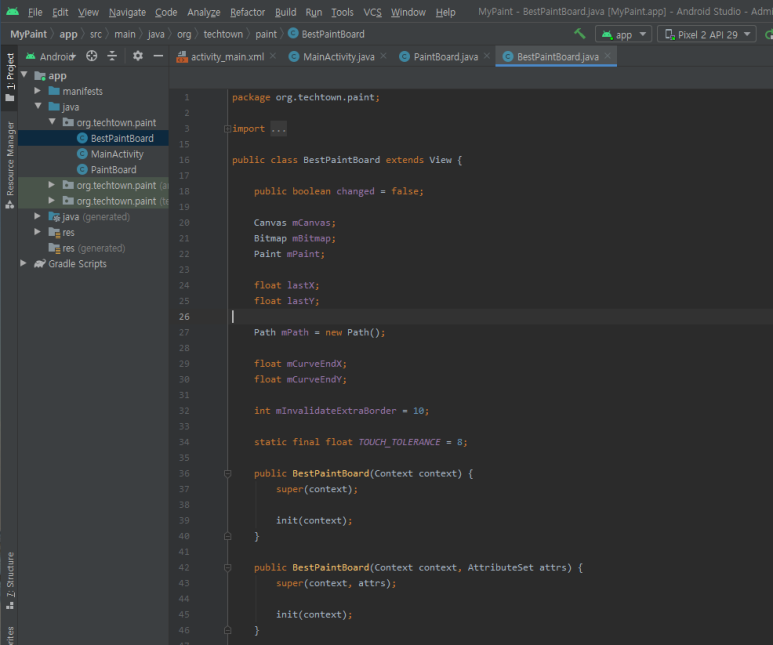Open the VCS menu
Screen dimensions: 773x645
pos(373,12)
